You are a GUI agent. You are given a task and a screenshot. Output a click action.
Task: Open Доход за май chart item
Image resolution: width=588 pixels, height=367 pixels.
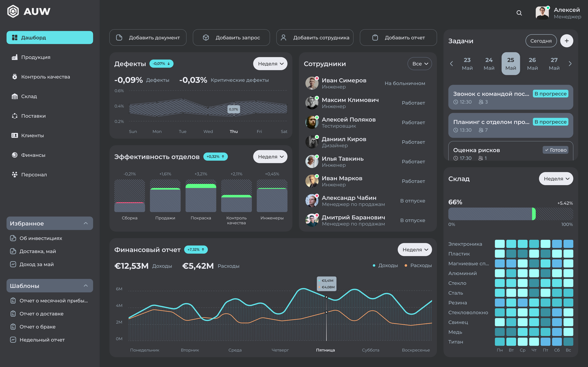click(x=36, y=264)
